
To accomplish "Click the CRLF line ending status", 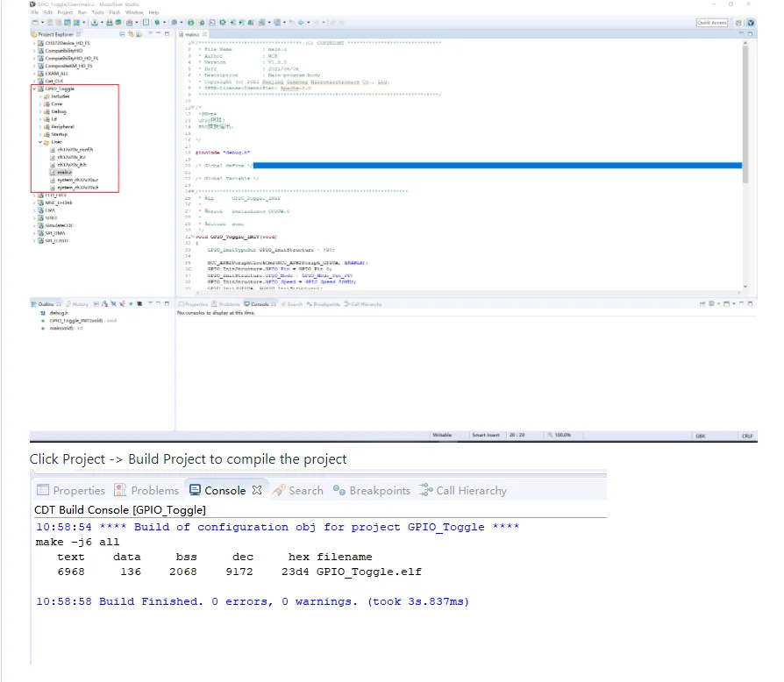I will 747,437.
